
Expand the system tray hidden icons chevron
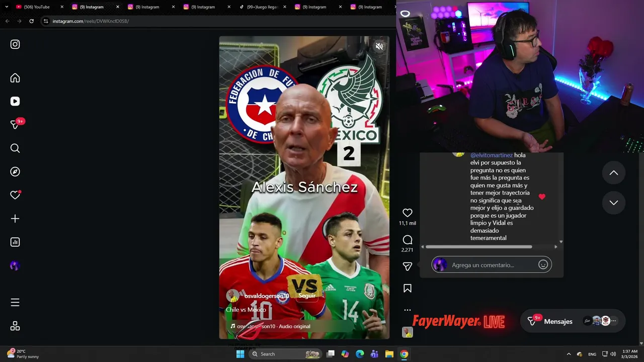pos(569,354)
